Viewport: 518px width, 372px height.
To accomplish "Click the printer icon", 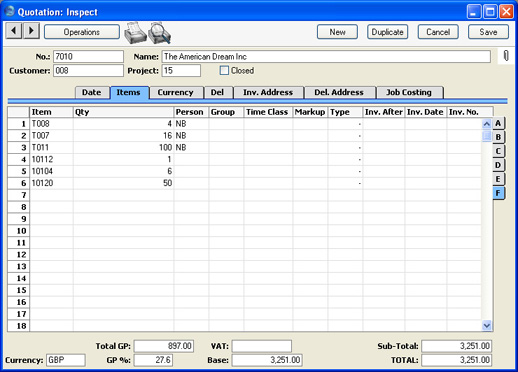I will pyautogui.click(x=135, y=33).
